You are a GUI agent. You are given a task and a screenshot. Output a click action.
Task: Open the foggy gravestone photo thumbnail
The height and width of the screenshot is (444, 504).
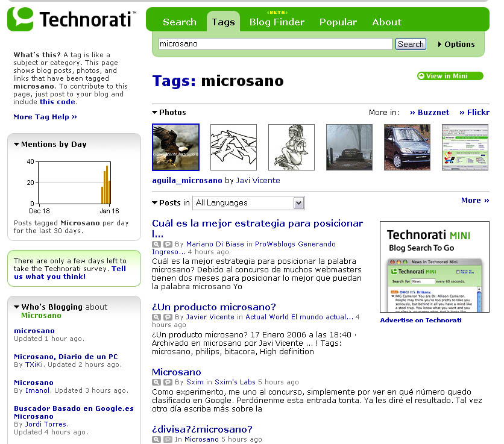[350, 147]
